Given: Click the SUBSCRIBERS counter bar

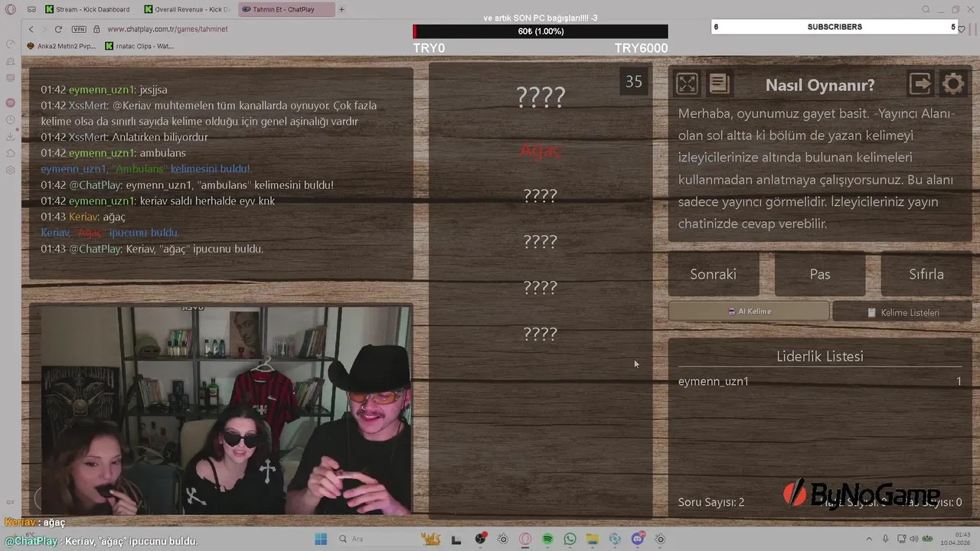Looking at the screenshot, I should [835, 27].
